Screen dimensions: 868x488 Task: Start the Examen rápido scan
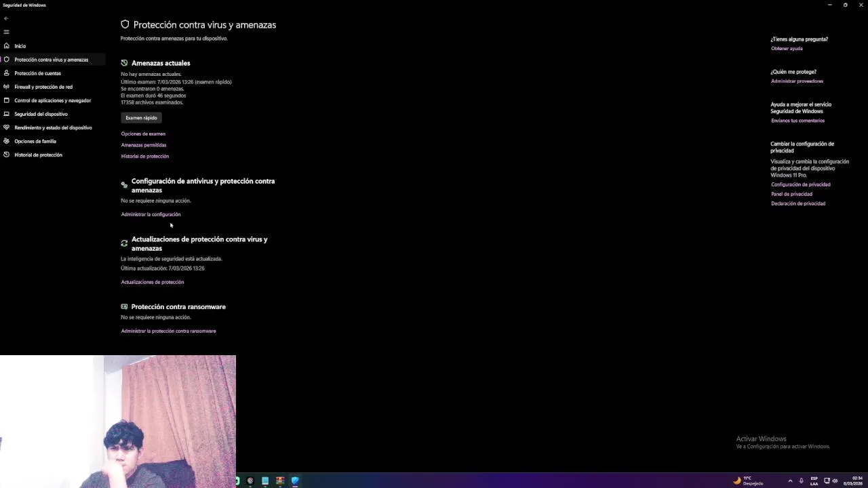[x=141, y=118]
